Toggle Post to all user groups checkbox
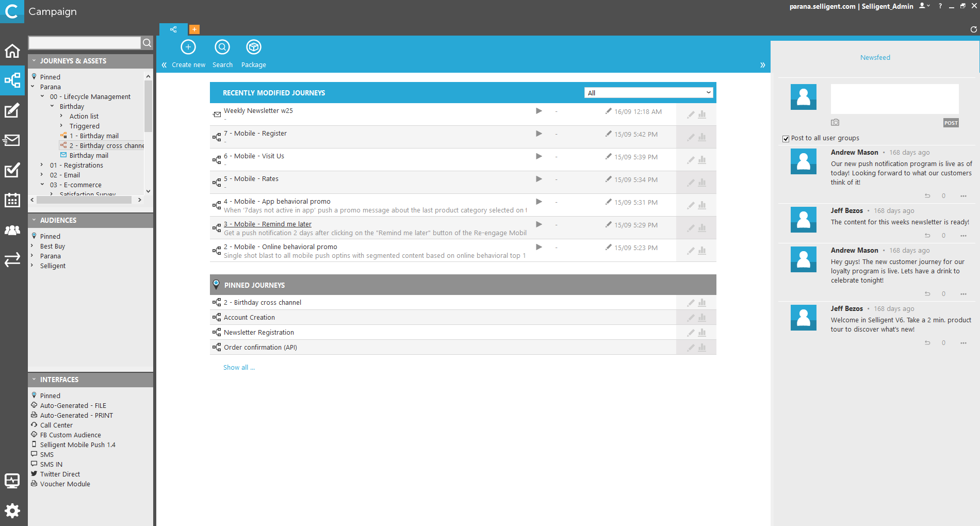980x526 pixels. 786,139
